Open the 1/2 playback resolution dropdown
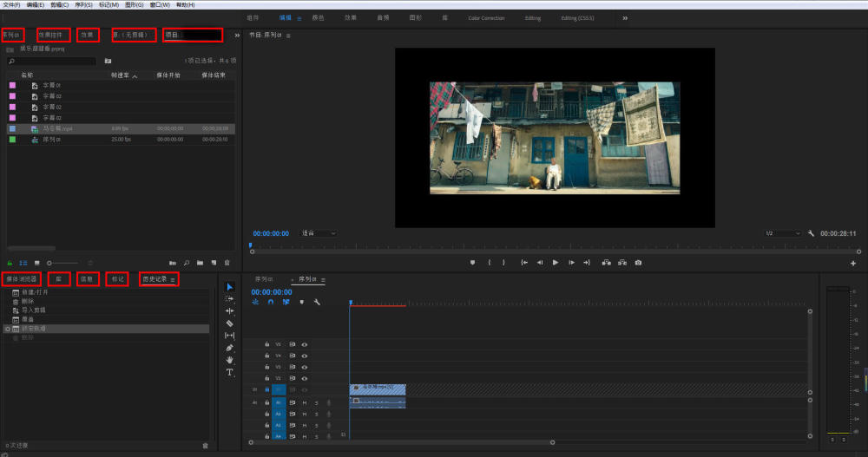Screen dimensions: 868x457 (x=782, y=233)
